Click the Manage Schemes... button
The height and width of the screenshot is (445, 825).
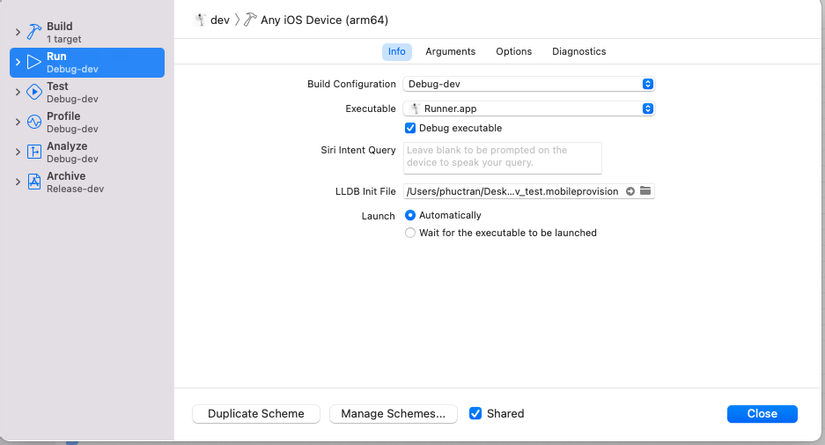point(393,413)
